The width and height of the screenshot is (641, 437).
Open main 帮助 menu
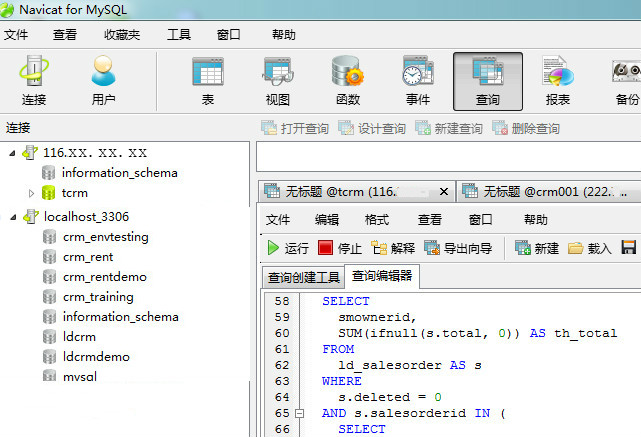click(283, 35)
